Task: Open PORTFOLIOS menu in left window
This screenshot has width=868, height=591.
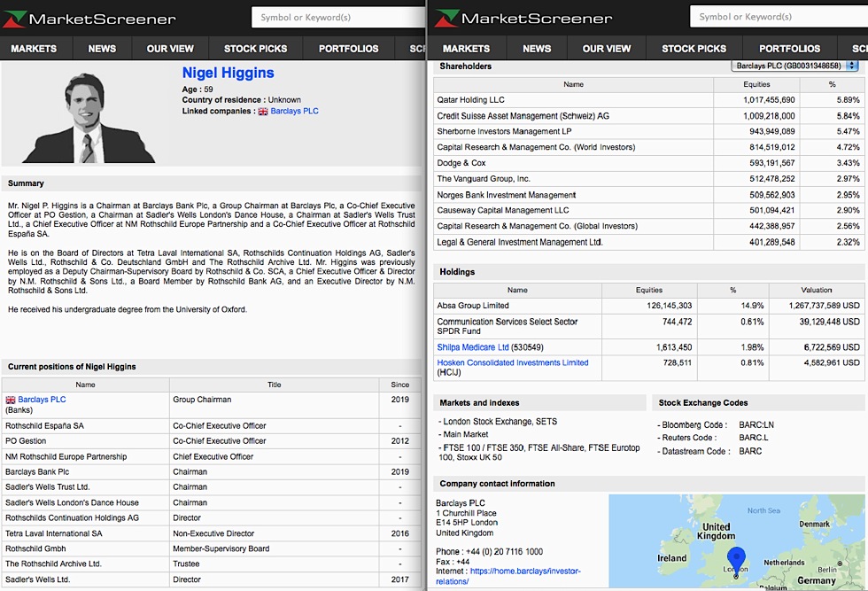Action: click(348, 49)
